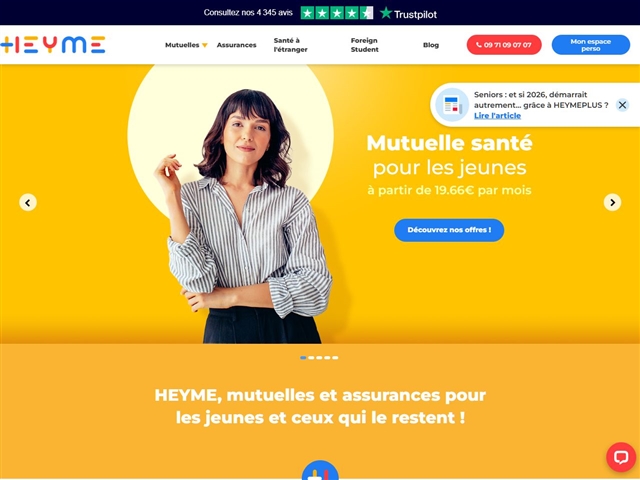Go to the previous carousel slide
This screenshot has height=480, width=640.
28,202
